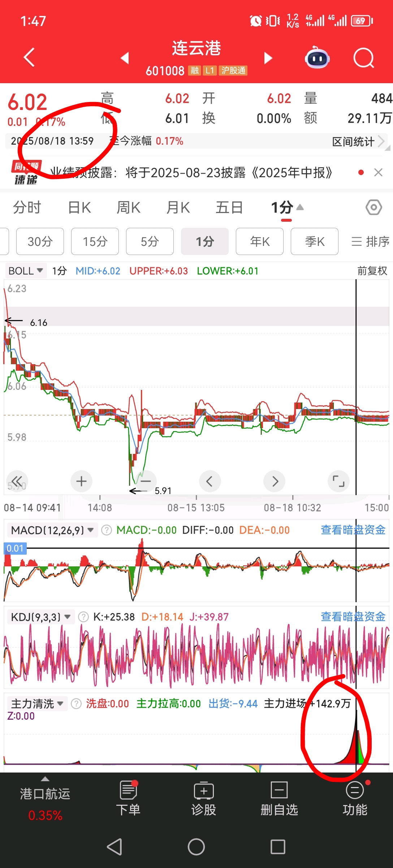Expand 港口航运 sector panel

(x=45, y=799)
